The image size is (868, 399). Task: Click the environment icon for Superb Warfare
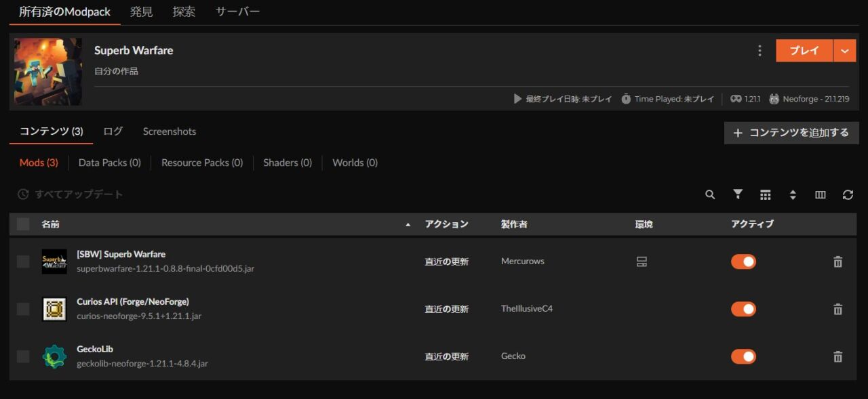tap(643, 261)
